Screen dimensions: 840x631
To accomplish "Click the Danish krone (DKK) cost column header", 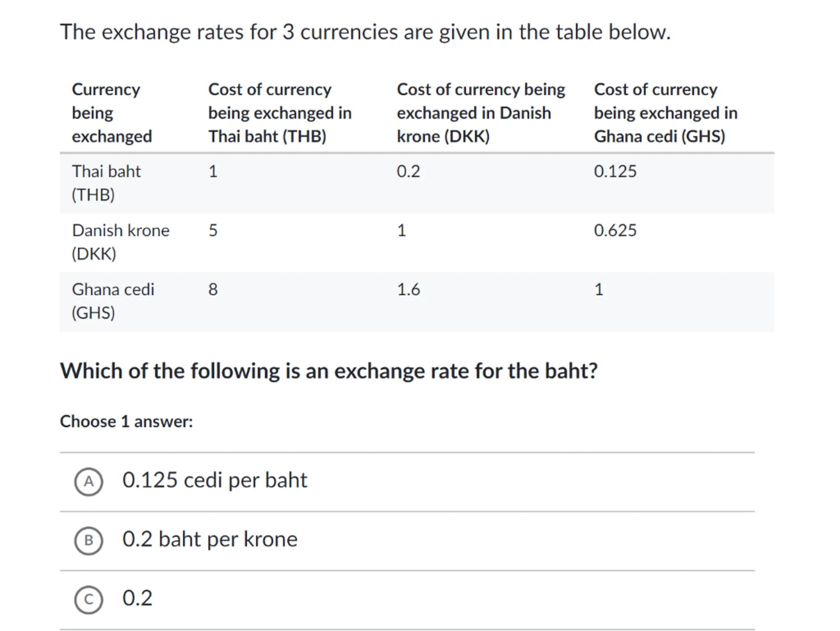I will (x=481, y=113).
